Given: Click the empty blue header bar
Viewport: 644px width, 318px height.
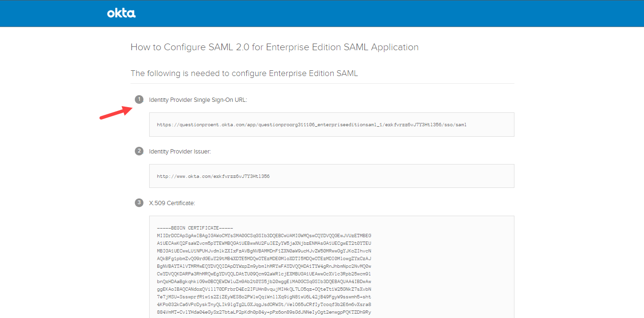Looking at the screenshot, I should point(382,13).
